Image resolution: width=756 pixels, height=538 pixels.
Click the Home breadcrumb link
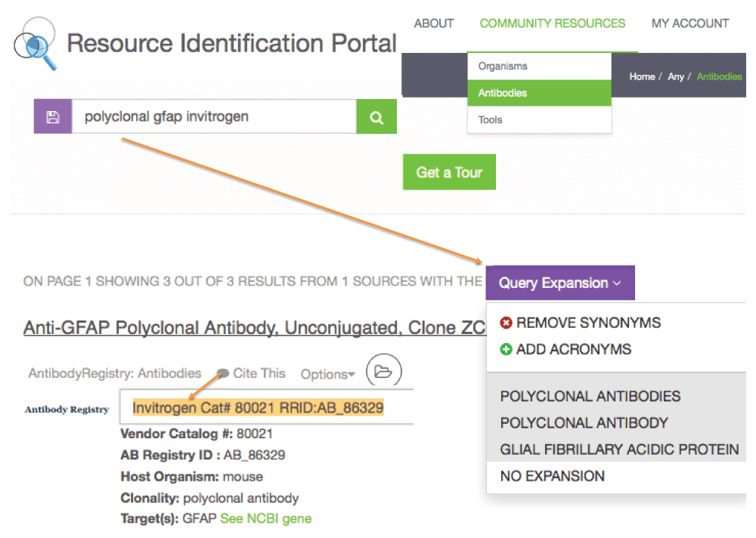(642, 76)
